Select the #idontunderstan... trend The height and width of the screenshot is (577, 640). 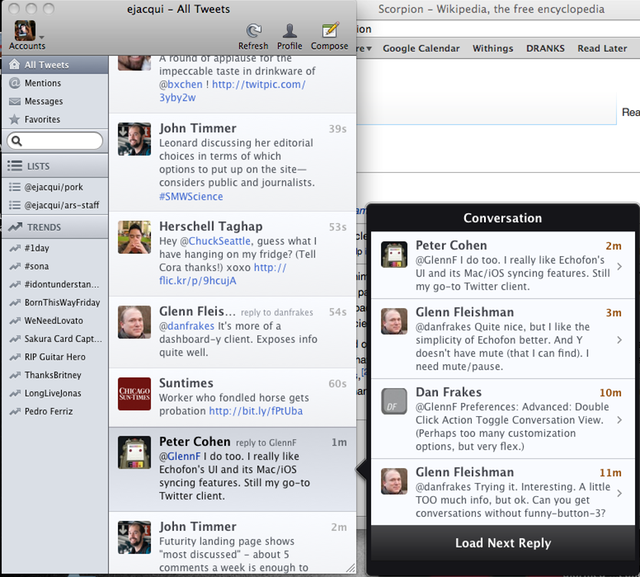(x=56, y=284)
